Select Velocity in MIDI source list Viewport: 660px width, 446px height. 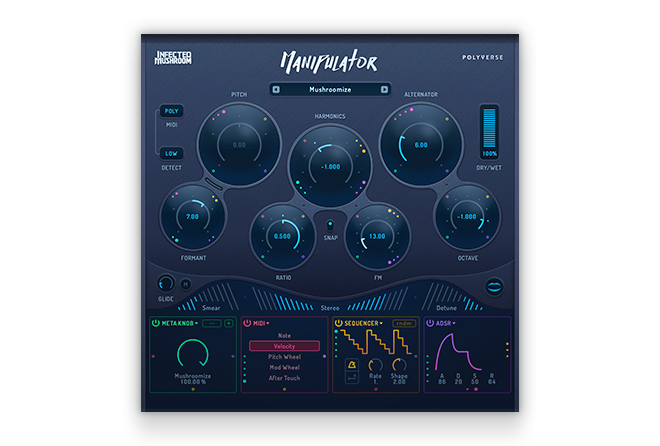click(x=284, y=346)
